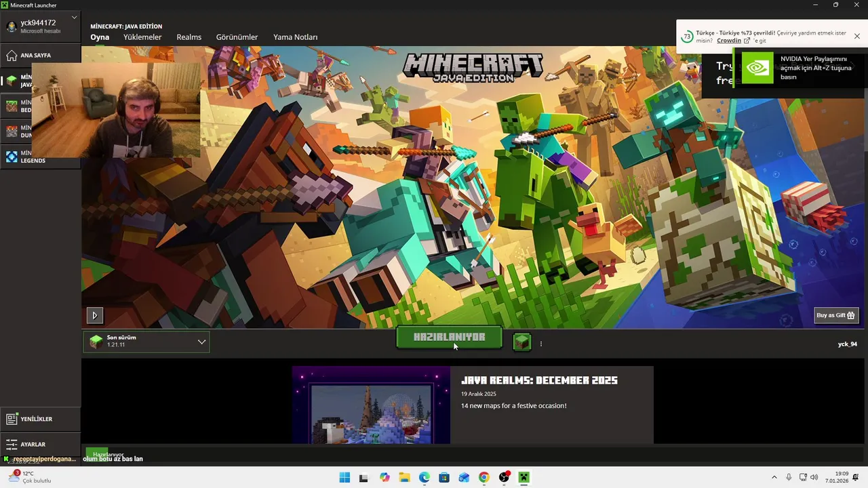
Task: Click the '19 Aralık 2025' date text
Action: tap(479, 394)
